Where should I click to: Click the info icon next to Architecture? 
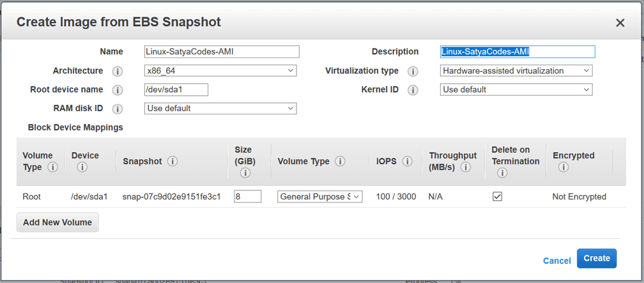(118, 71)
